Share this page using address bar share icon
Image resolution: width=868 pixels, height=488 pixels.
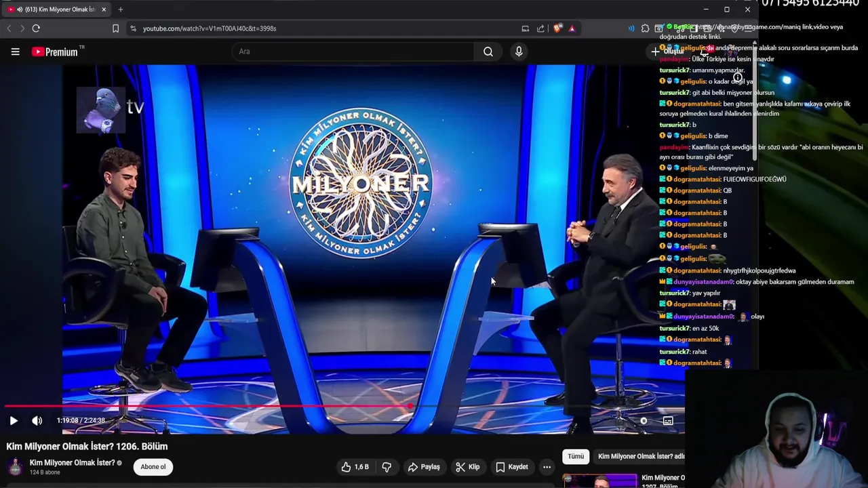[540, 28]
